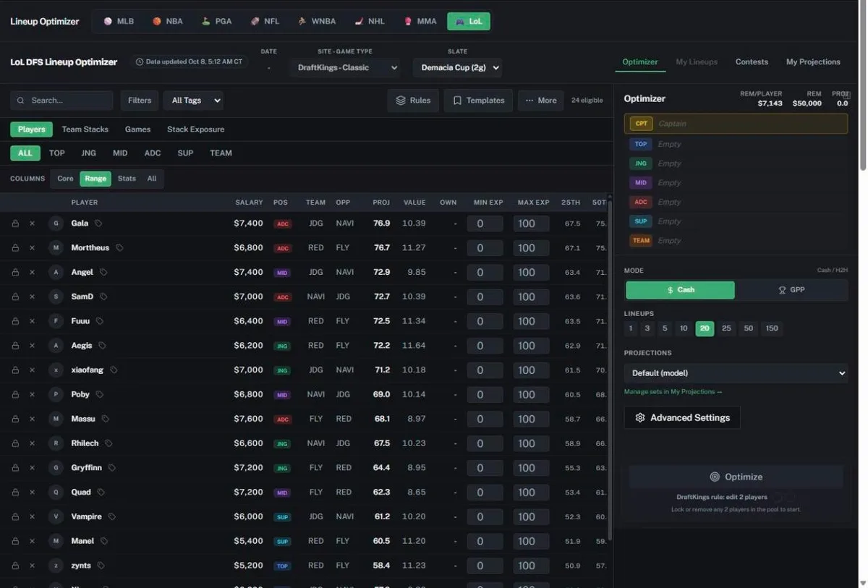868x588 pixels.
Task: Follow Manage sets in My Projections link
Action: (x=673, y=392)
